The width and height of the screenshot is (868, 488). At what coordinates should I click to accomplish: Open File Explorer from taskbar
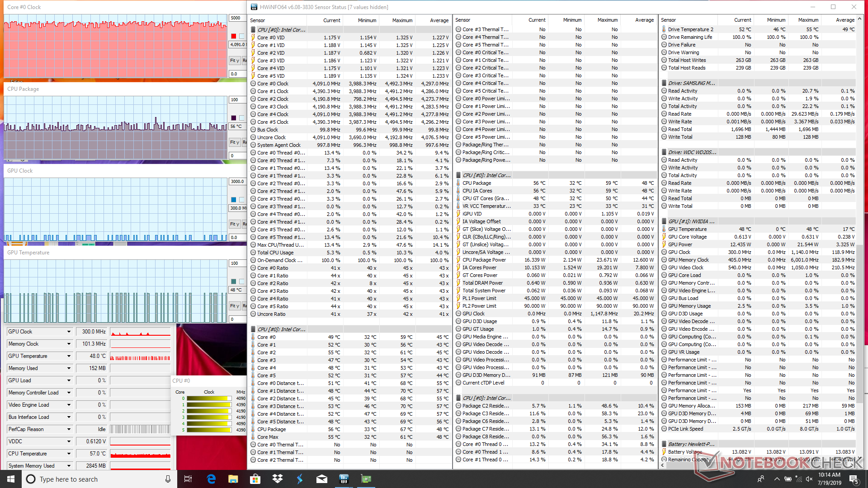click(x=233, y=479)
